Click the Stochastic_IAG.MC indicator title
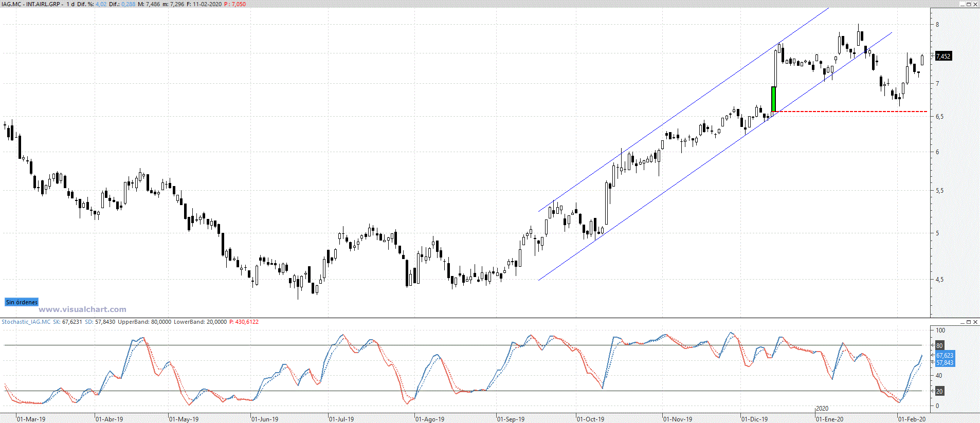 pyautogui.click(x=26, y=322)
